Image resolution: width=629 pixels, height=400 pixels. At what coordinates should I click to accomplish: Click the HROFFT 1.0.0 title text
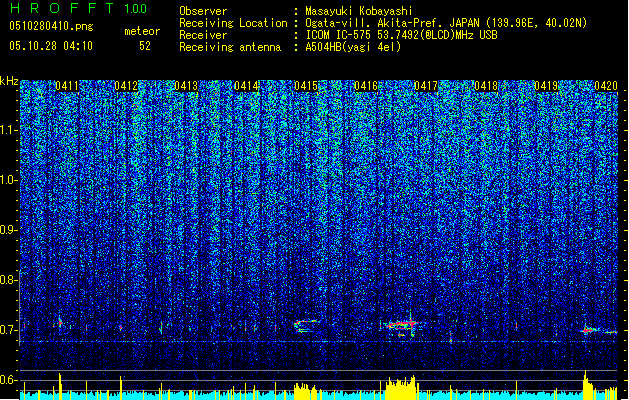click(78, 8)
